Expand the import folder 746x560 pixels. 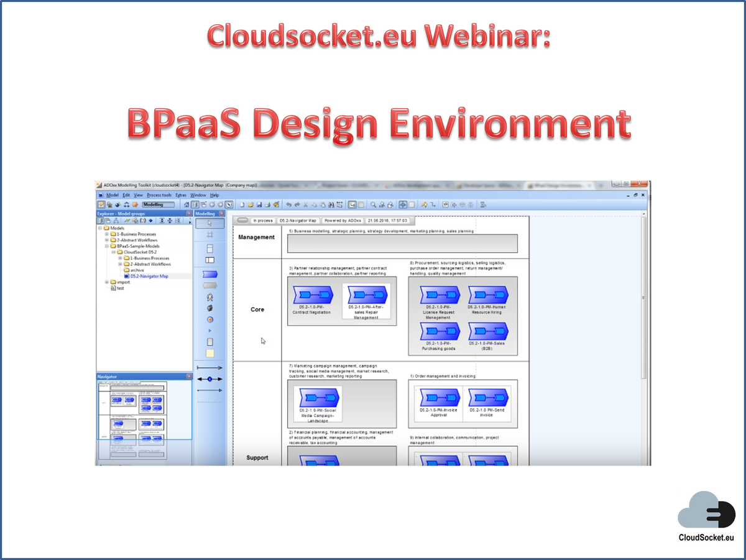pyautogui.click(x=106, y=282)
